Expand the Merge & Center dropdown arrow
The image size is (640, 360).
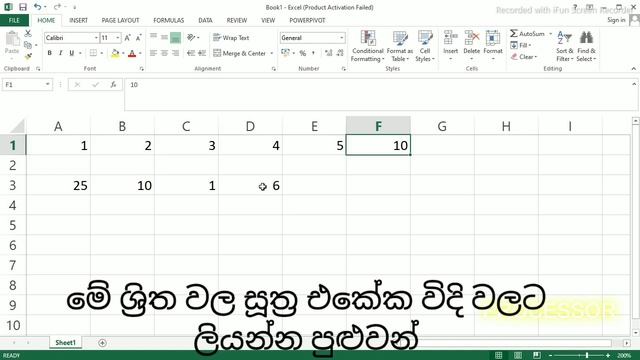pyautogui.click(x=272, y=53)
